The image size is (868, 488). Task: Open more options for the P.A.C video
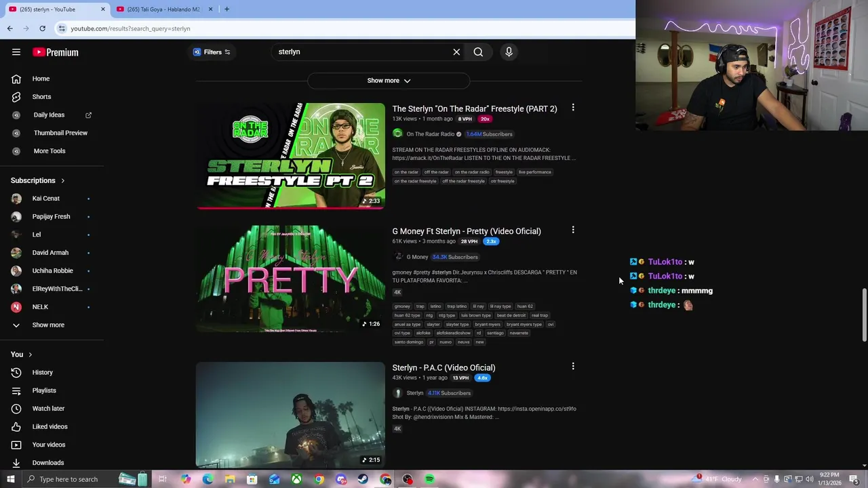point(573,366)
